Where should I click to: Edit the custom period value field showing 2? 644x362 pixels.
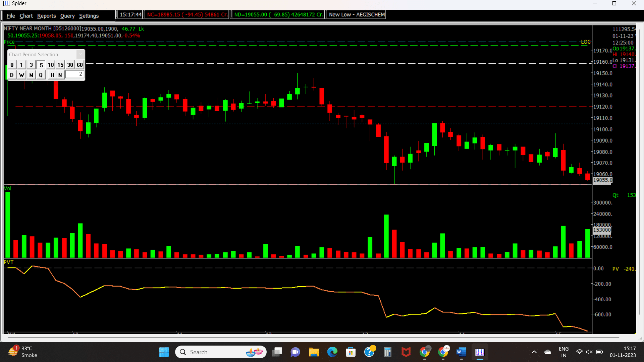click(x=74, y=74)
